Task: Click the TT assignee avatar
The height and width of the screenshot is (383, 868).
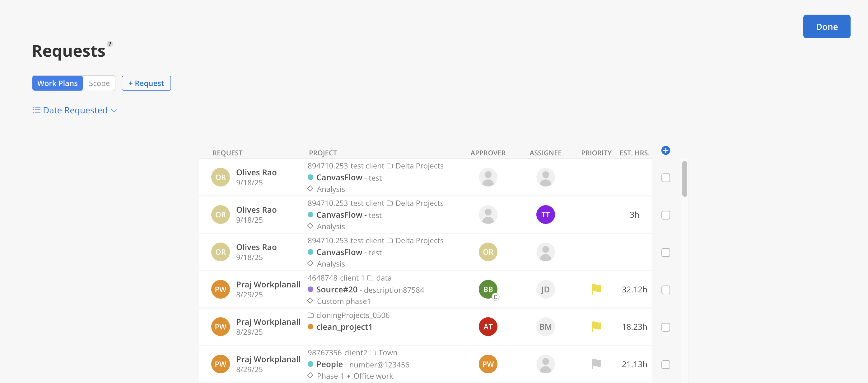Action: click(545, 215)
